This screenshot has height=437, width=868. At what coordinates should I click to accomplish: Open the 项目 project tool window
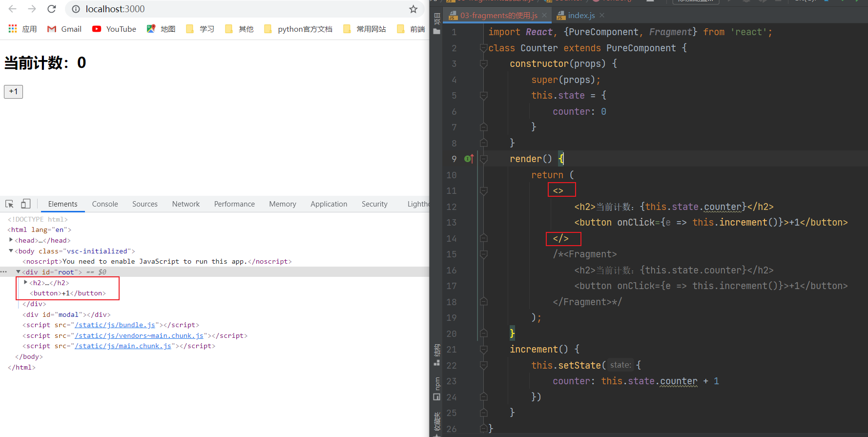point(436,24)
